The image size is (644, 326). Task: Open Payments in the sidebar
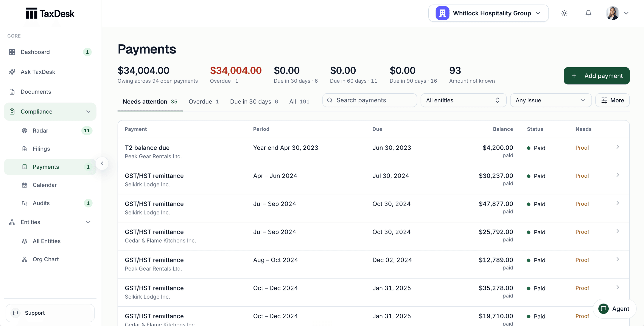50,167
